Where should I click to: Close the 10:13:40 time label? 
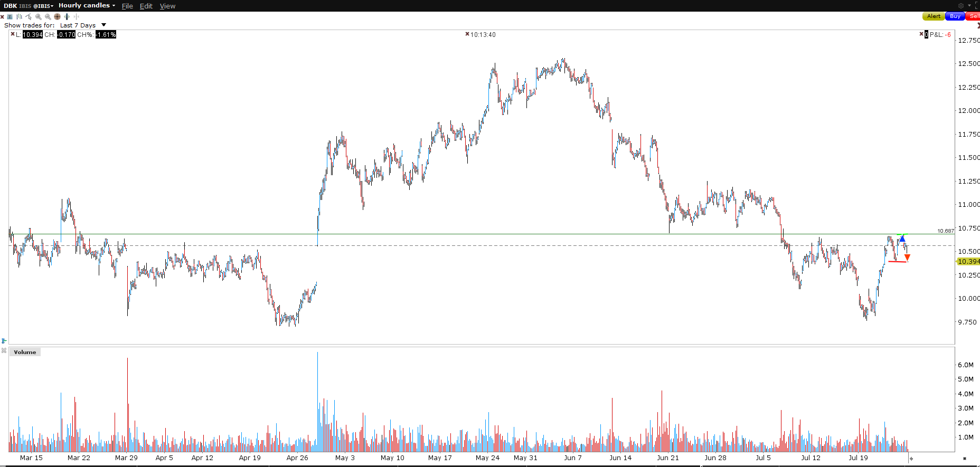pos(467,34)
